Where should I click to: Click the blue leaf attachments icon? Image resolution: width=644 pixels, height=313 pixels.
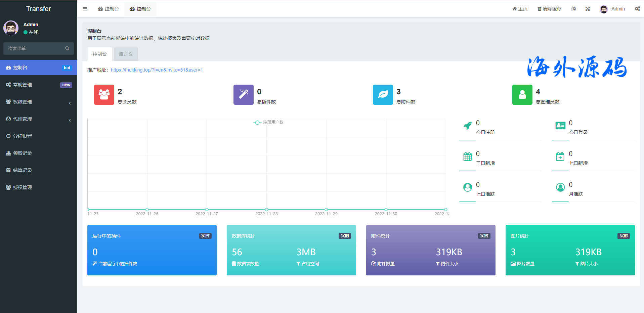click(x=383, y=95)
